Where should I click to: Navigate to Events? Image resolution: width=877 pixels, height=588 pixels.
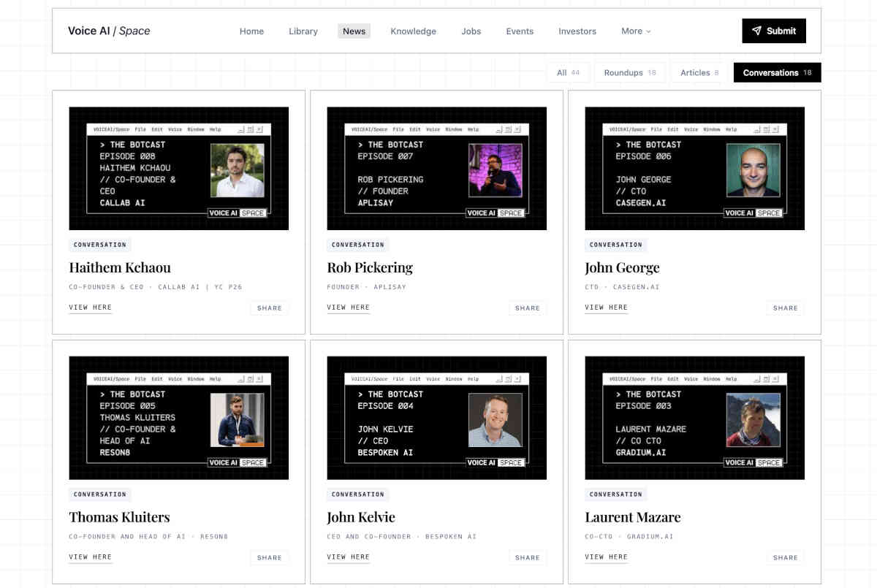point(520,31)
